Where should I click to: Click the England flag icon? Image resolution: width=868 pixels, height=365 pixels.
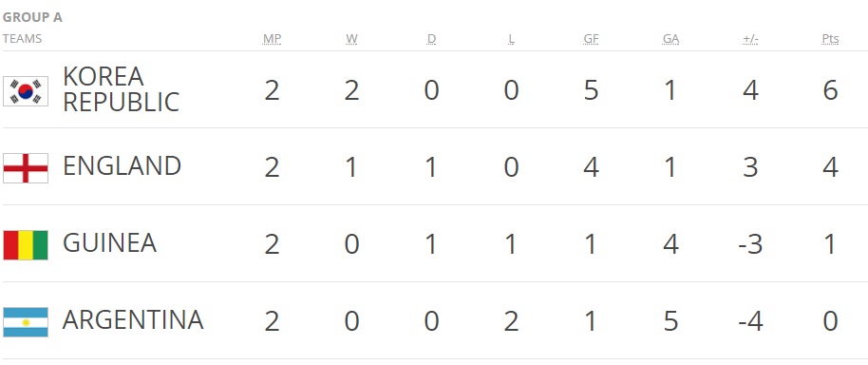pos(26,168)
